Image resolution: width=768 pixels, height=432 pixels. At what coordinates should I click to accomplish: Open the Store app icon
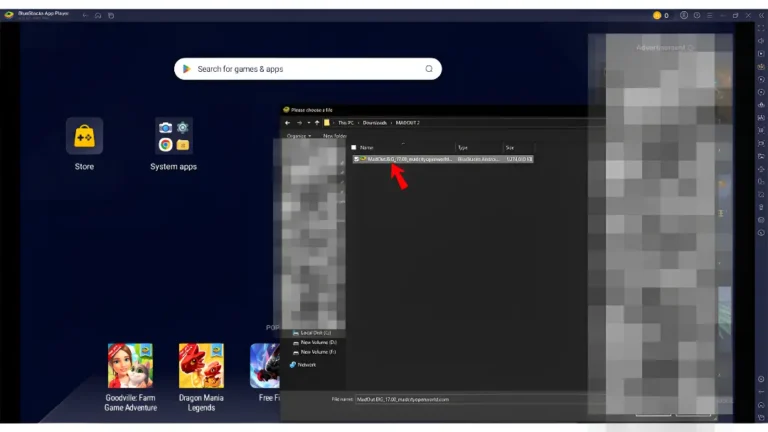click(x=84, y=135)
